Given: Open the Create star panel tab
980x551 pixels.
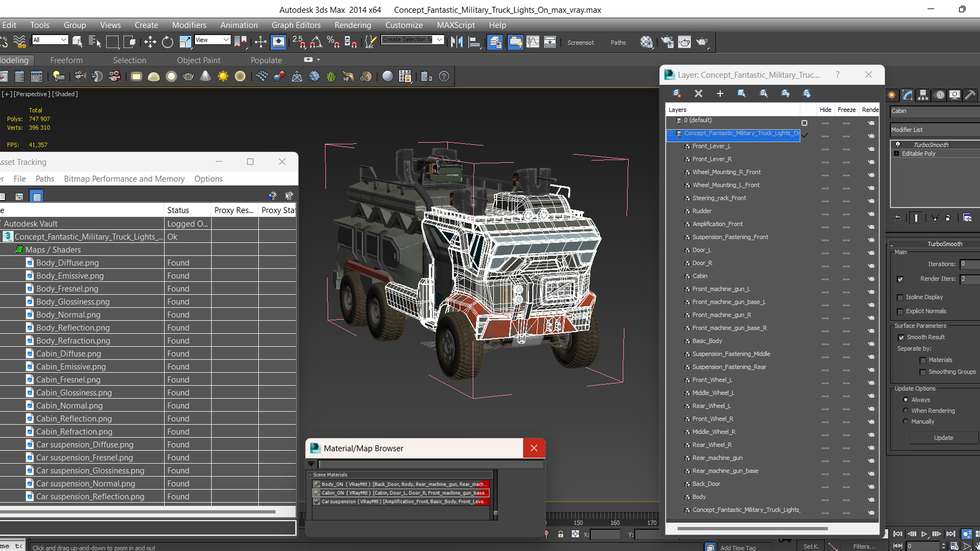Looking at the screenshot, I should point(892,95).
